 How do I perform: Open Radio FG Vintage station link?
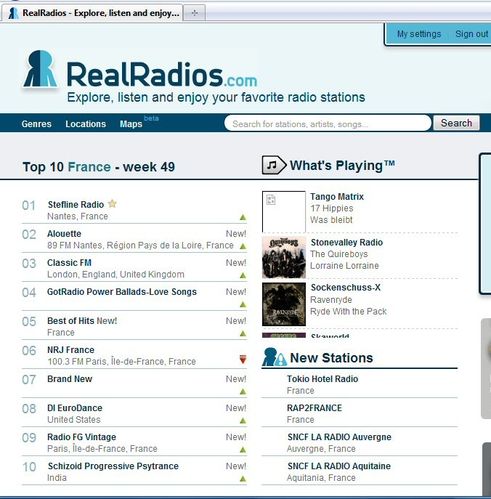point(82,437)
